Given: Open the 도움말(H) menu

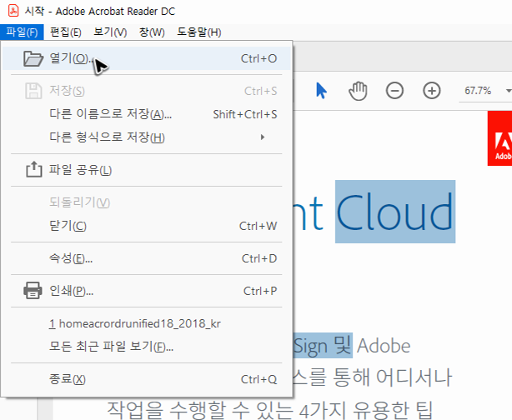Looking at the screenshot, I should click(199, 32).
